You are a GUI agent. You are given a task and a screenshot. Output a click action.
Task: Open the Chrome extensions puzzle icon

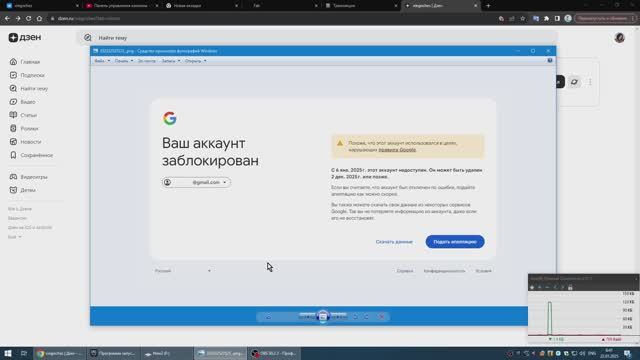point(546,18)
